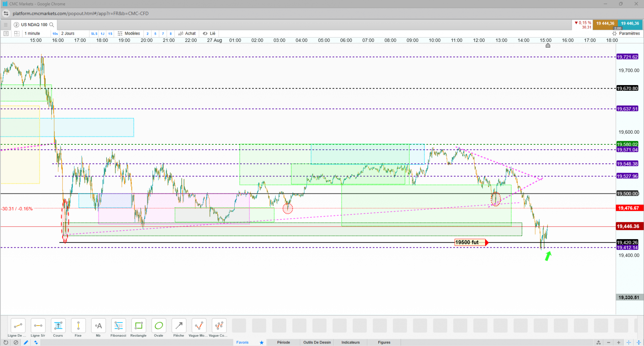
Task: Click the clear drawings (no-entry) icon
Action: point(16,342)
